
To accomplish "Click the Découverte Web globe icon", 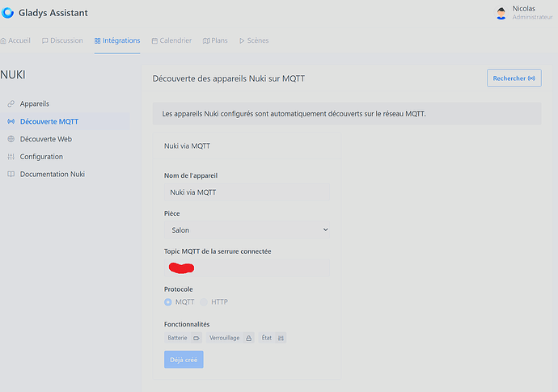I will tap(11, 139).
